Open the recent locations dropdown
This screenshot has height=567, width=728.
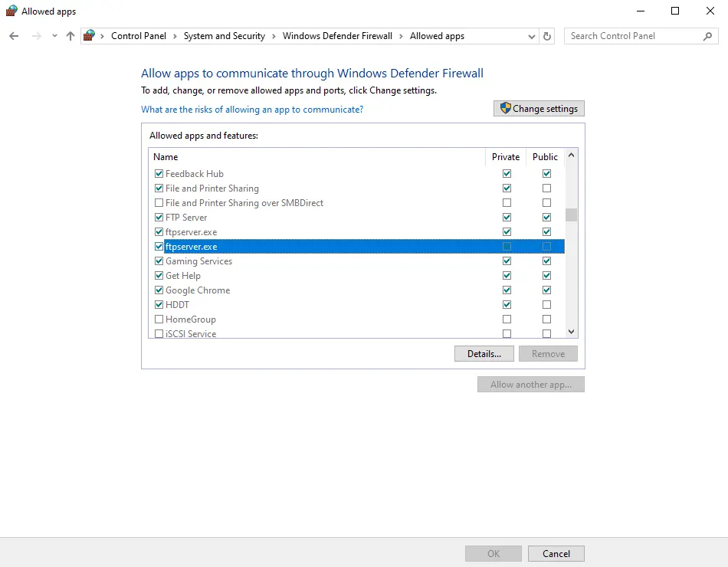tap(54, 36)
